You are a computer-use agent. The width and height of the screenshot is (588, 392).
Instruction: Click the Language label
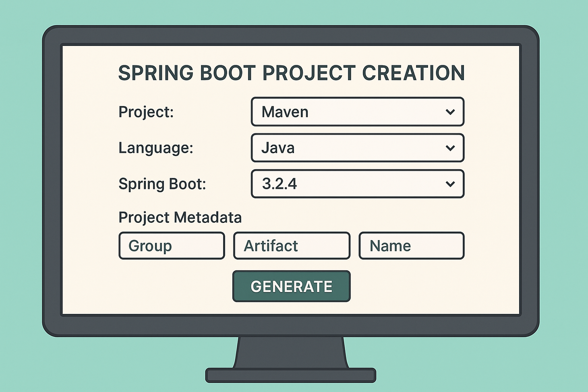coord(156,148)
